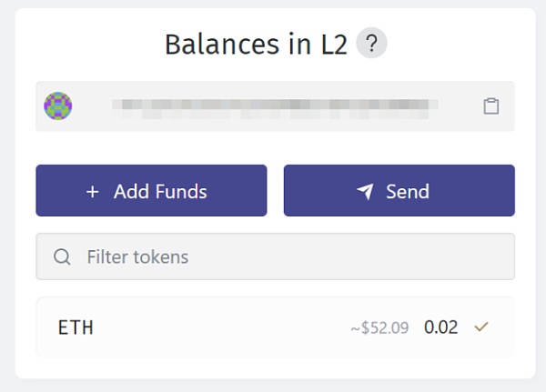The height and width of the screenshot is (392, 546).
Task: Click the ETH verified checkmark icon
Action: click(481, 327)
